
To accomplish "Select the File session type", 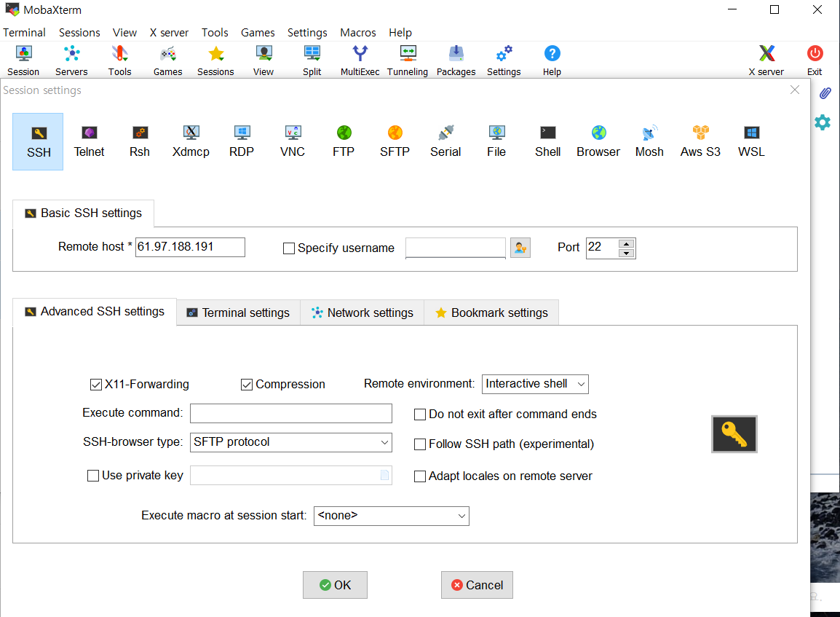I will coord(496,141).
